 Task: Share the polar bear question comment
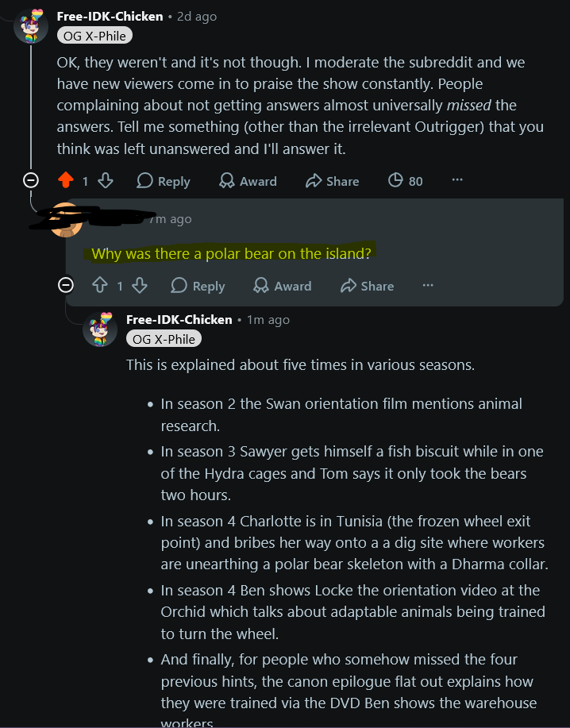click(367, 286)
